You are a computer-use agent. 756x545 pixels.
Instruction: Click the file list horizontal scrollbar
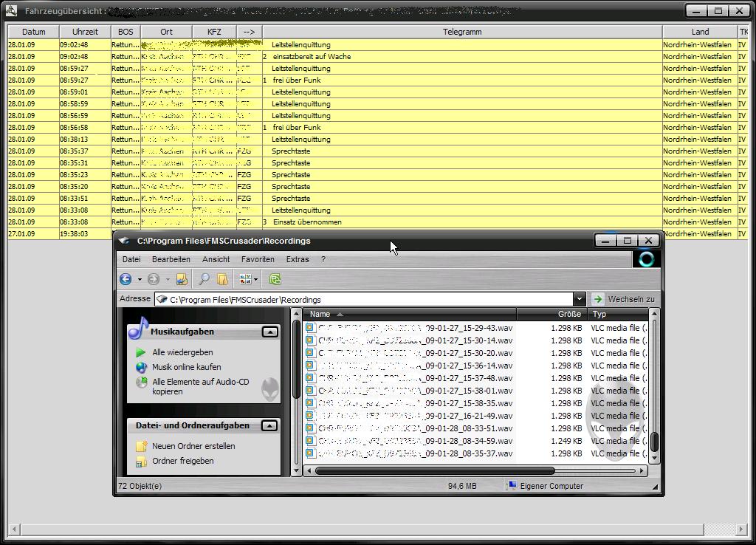click(x=434, y=470)
